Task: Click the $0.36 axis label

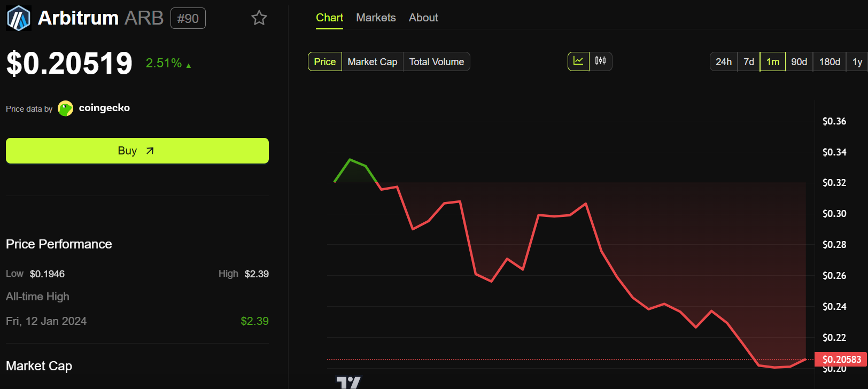Action: [x=834, y=121]
